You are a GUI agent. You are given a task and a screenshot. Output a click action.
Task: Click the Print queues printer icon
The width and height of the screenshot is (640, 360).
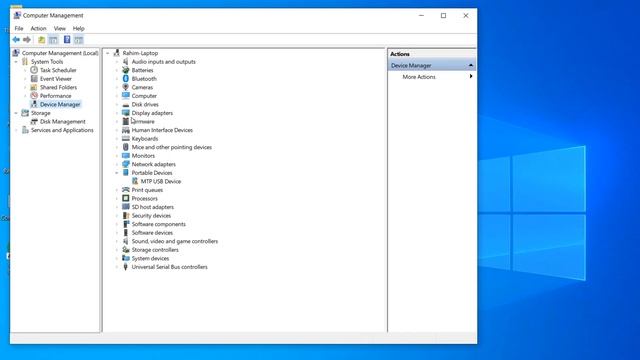(126, 190)
